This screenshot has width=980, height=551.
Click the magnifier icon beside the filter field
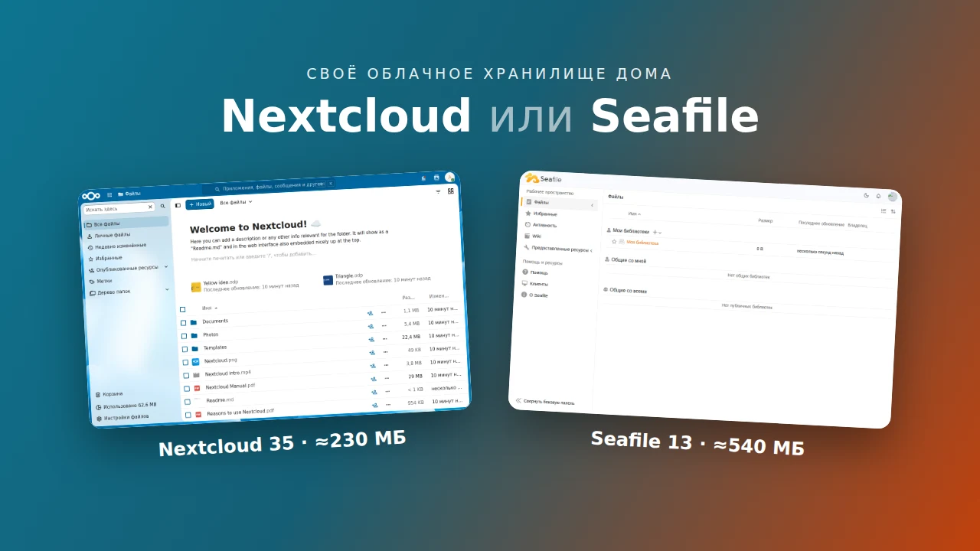[162, 206]
